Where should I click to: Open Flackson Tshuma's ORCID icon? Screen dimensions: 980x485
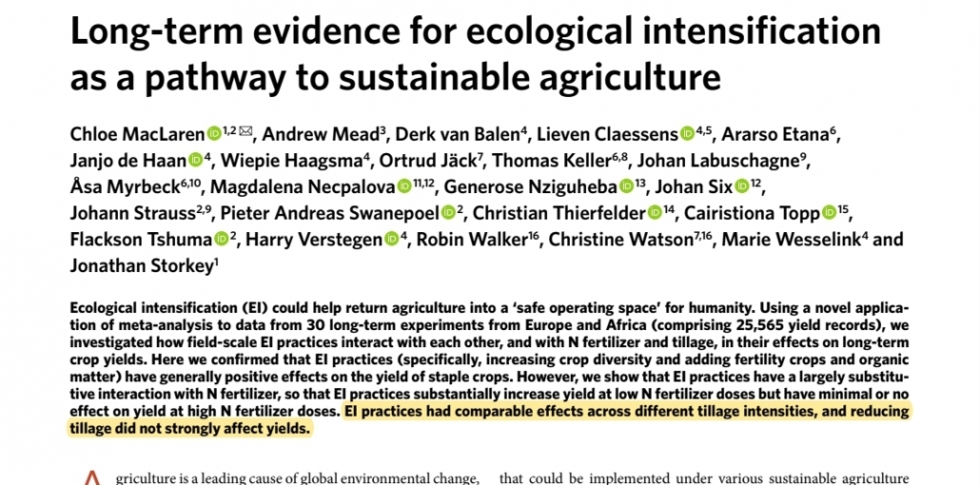click(x=222, y=239)
